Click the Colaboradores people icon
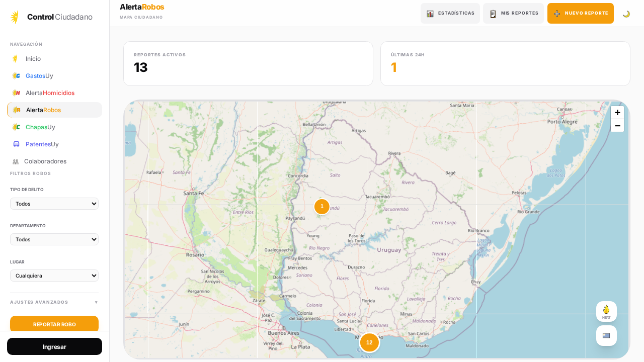 coord(16,162)
